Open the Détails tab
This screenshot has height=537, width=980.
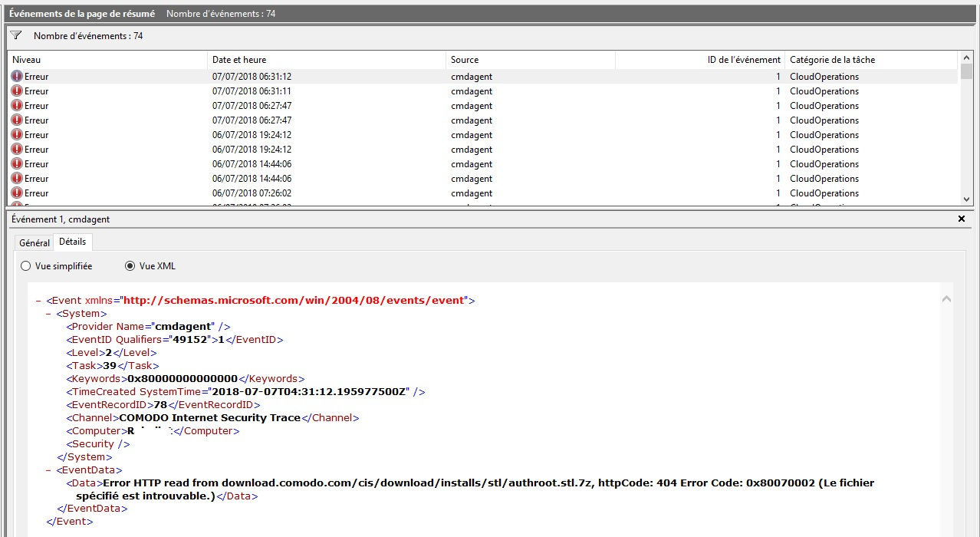(x=73, y=242)
